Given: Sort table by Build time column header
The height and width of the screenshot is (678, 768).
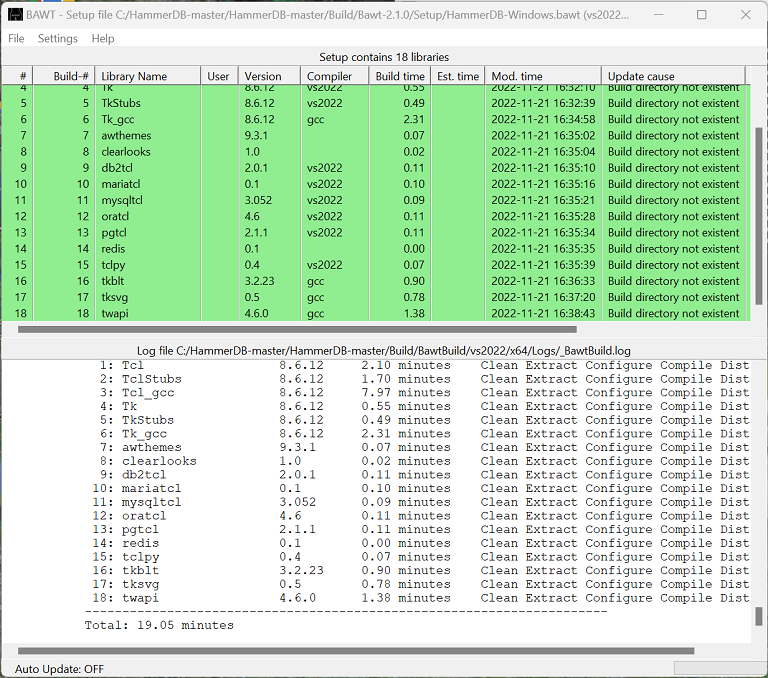Looking at the screenshot, I should (400, 76).
